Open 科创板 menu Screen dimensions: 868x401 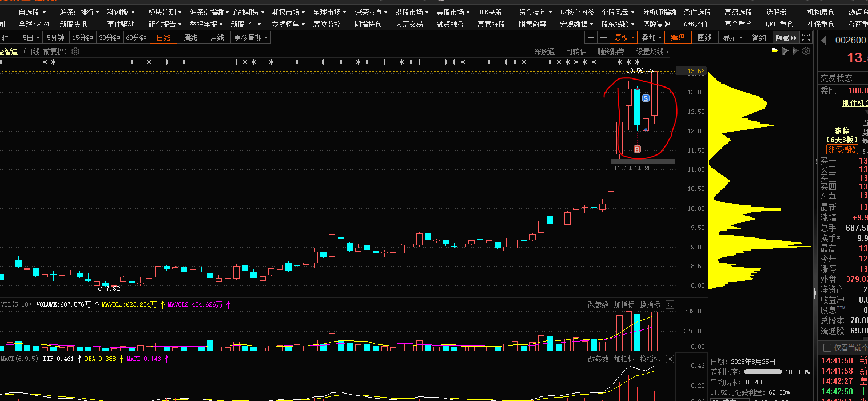[121, 12]
